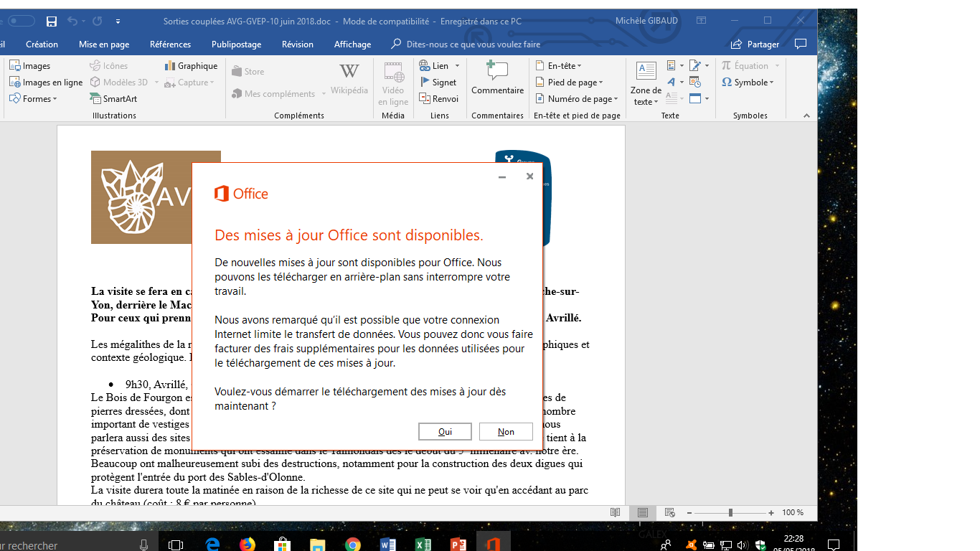Add a Commentaire from the ribbon
980x551 pixels.
(x=497, y=78)
